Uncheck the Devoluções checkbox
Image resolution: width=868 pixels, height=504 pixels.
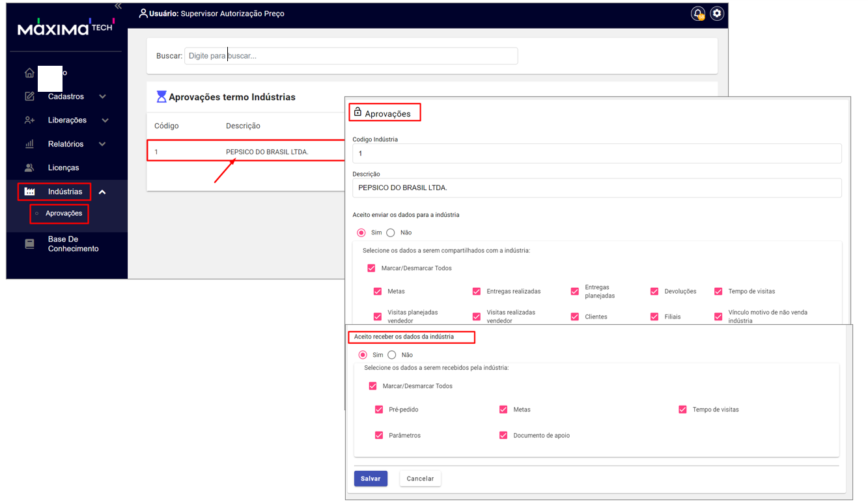(x=654, y=292)
